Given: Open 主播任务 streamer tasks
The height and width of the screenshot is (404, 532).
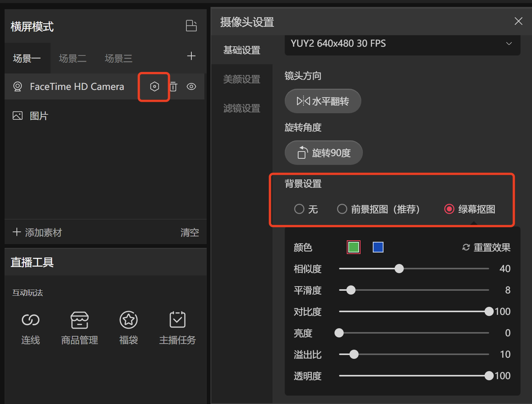Looking at the screenshot, I should 178,328.
